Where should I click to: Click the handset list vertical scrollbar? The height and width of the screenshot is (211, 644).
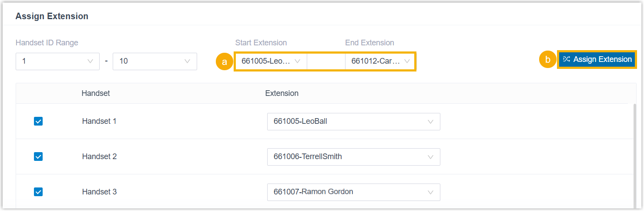pos(635,153)
